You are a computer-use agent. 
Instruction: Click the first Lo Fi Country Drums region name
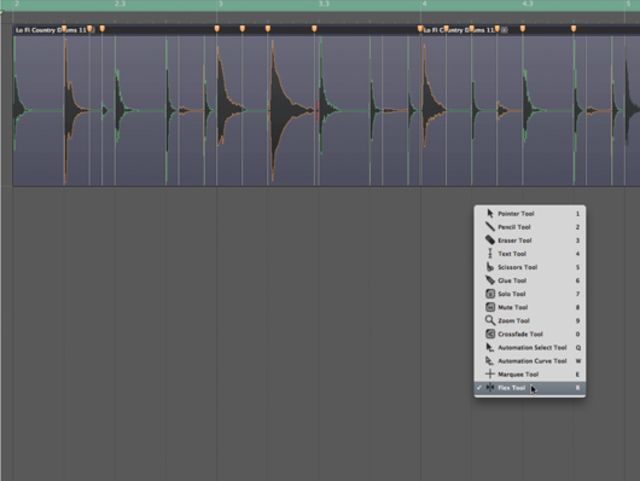pyautogui.click(x=51, y=30)
